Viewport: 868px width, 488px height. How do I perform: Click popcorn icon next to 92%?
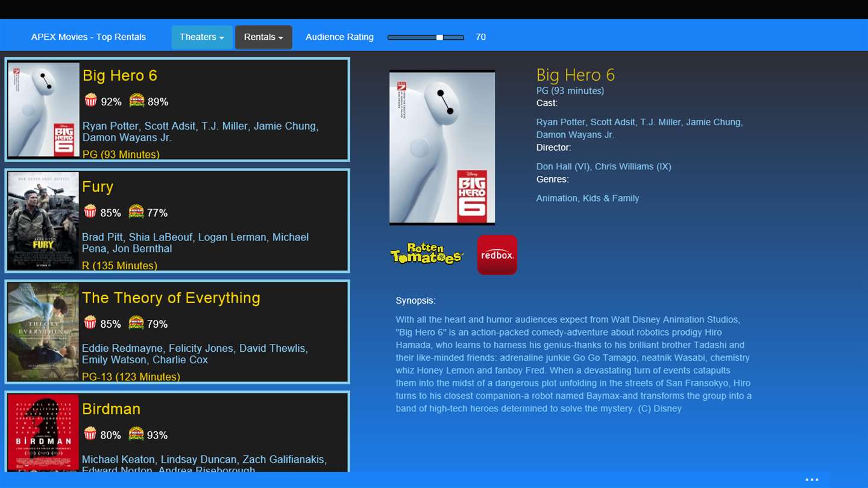90,100
